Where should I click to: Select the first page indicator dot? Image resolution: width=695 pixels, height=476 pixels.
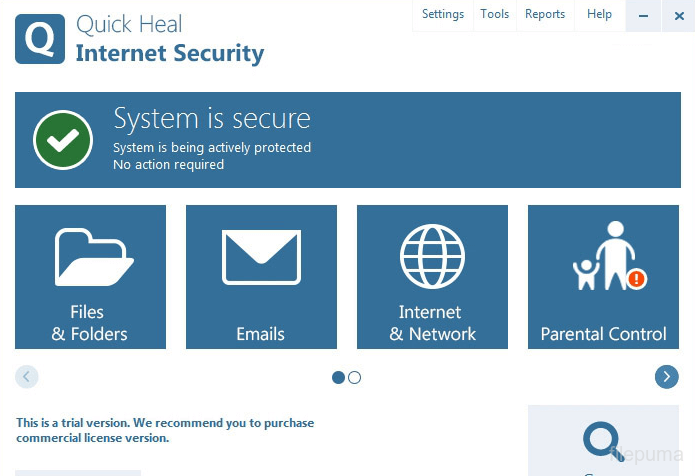338,378
